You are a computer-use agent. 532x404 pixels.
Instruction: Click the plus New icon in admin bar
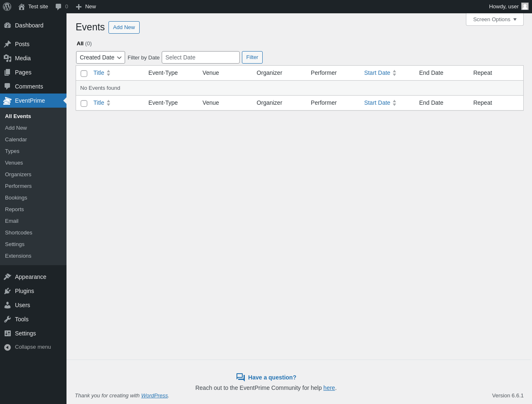pyautogui.click(x=79, y=7)
